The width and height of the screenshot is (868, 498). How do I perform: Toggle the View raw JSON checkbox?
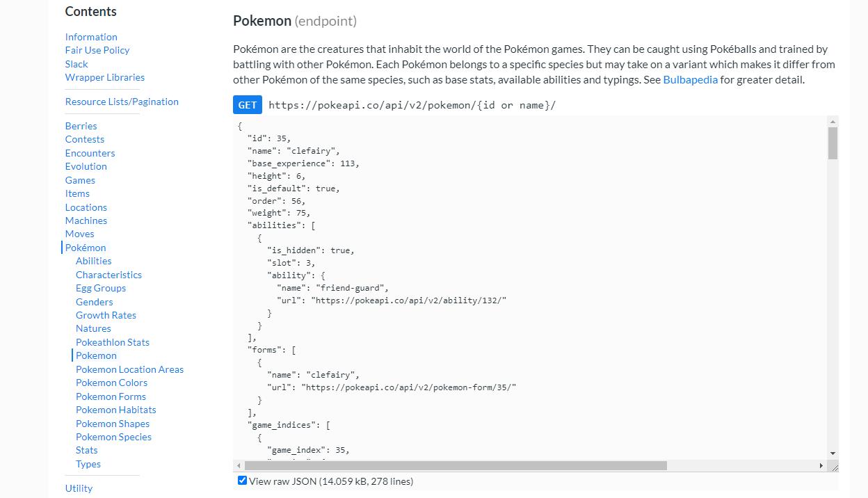(x=242, y=480)
